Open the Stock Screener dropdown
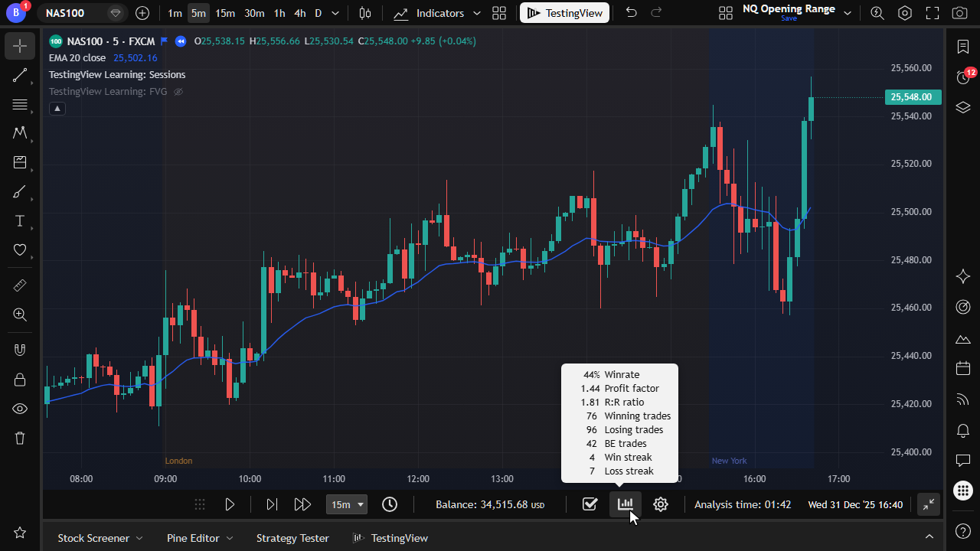This screenshot has height=551, width=980. [100, 538]
